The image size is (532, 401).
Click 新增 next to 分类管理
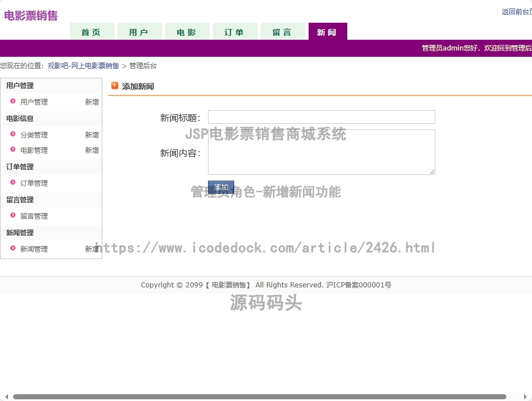pos(92,135)
